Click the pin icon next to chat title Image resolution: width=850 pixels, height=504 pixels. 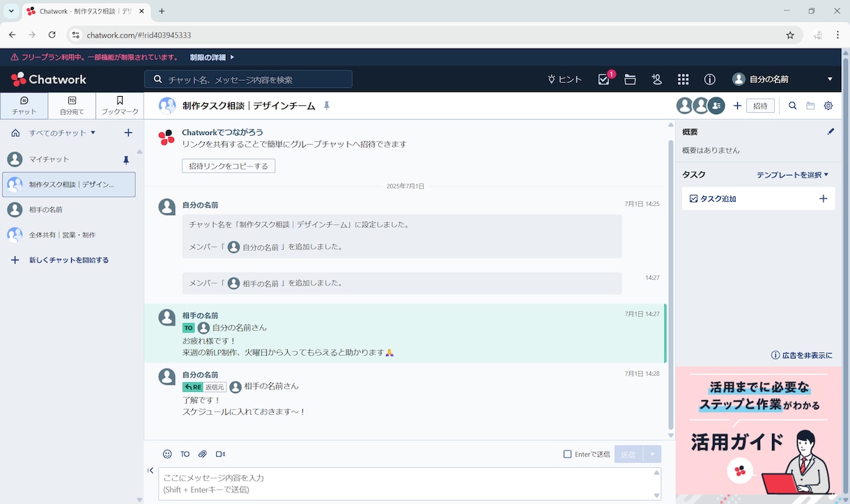(326, 106)
